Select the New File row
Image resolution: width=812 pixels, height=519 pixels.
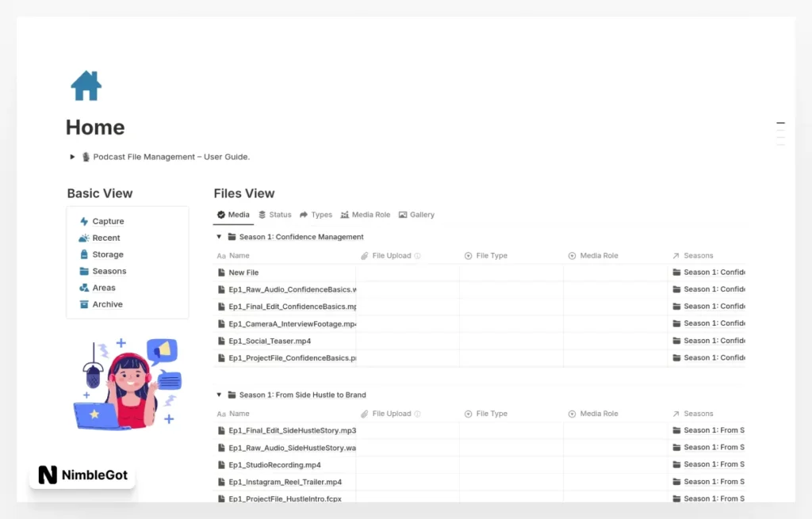click(244, 272)
